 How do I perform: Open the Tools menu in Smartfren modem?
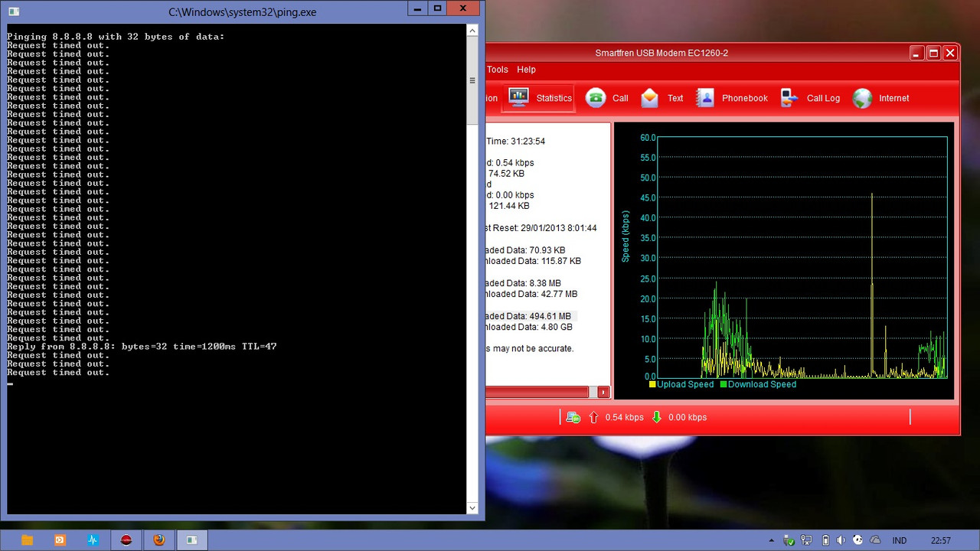pos(498,70)
